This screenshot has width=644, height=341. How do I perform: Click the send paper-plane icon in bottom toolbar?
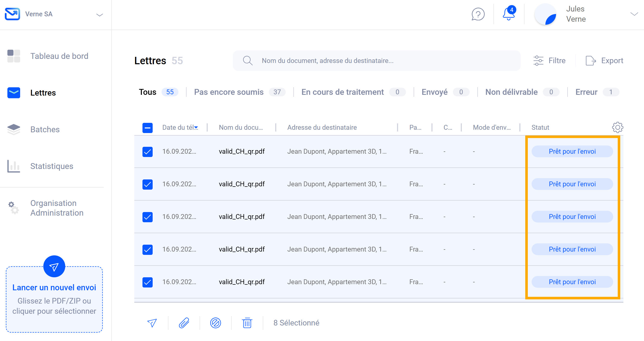tap(152, 323)
